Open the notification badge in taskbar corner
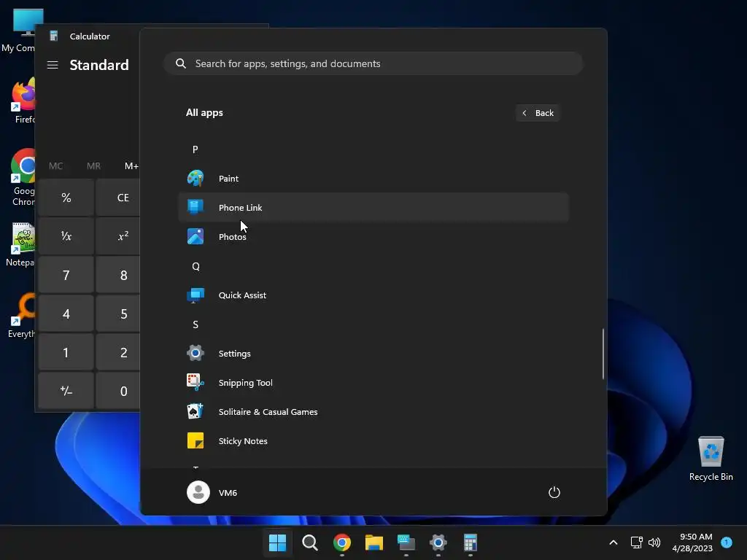Image resolution: width=747 pixels, height=560 pixels. [727, 542]
